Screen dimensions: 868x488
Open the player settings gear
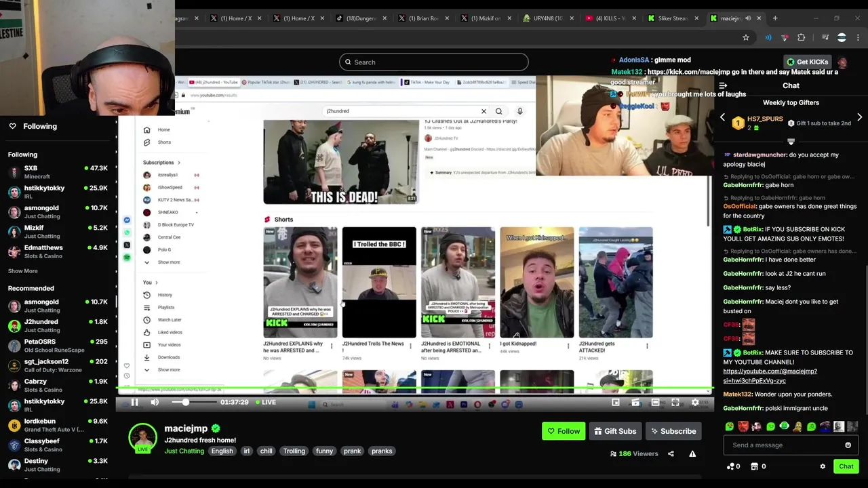pyautogui.click(x=695, y=403)
